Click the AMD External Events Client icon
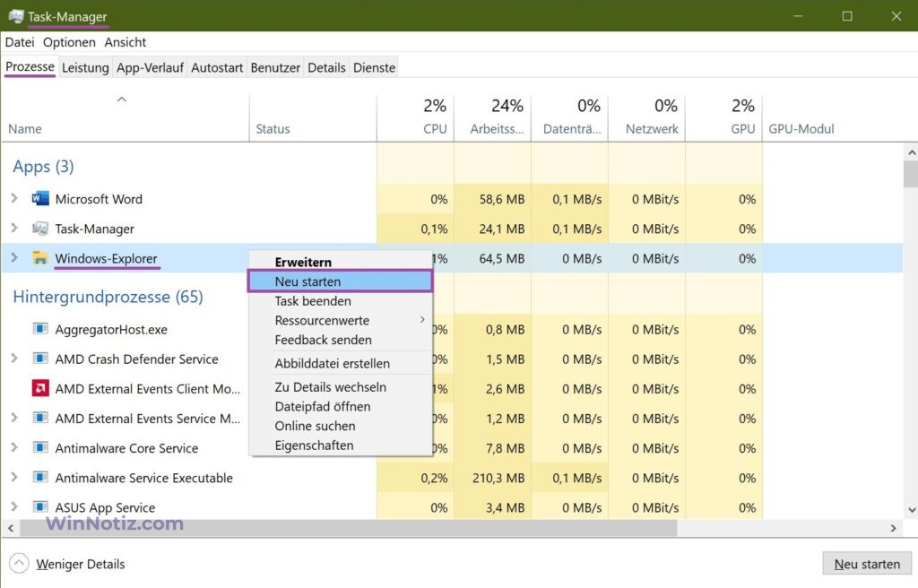 point(42,388)
